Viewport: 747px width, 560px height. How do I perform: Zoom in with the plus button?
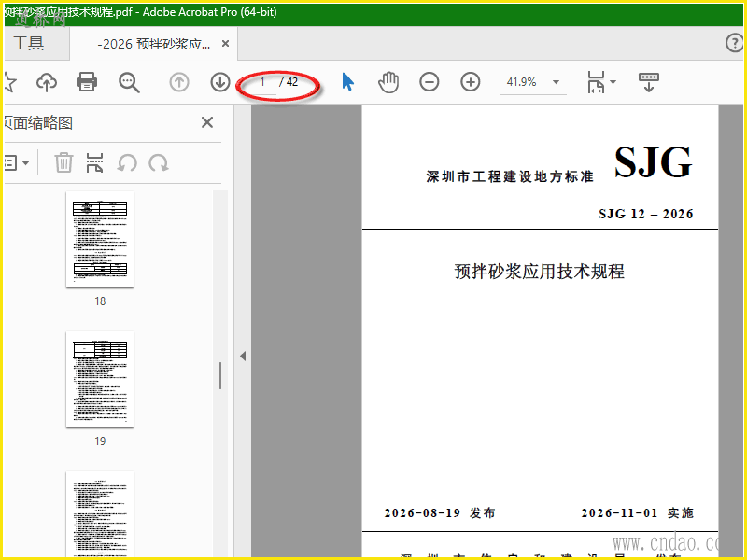point(471,82)
